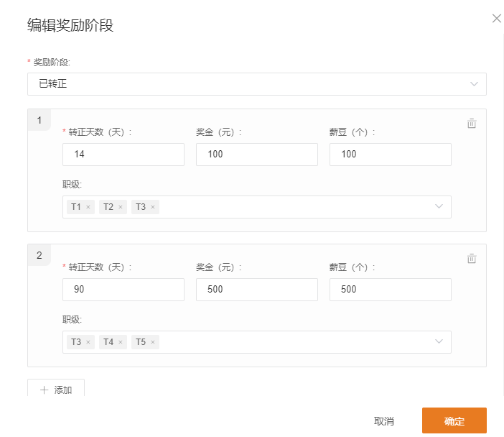The image size is (504, 437).
Task: Remove T1 tag in stage 1
Action: (88, 207)
